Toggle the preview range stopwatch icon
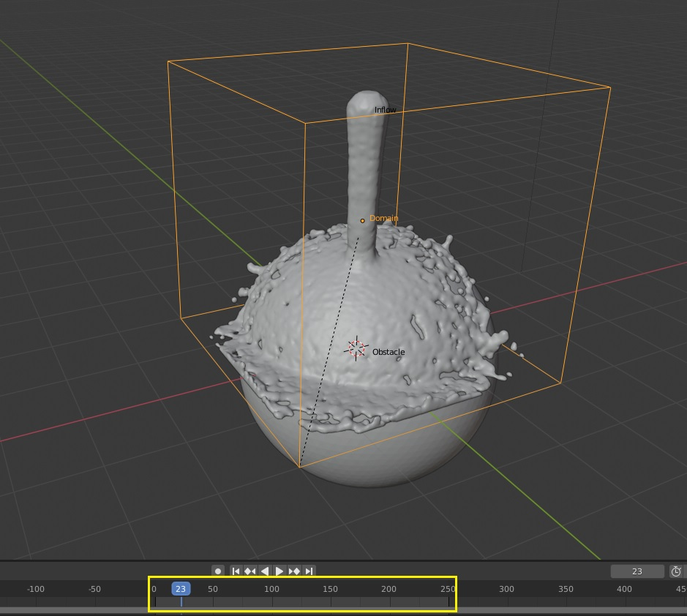The width and height of the screenshot is (687, 616). click(676, 571)
